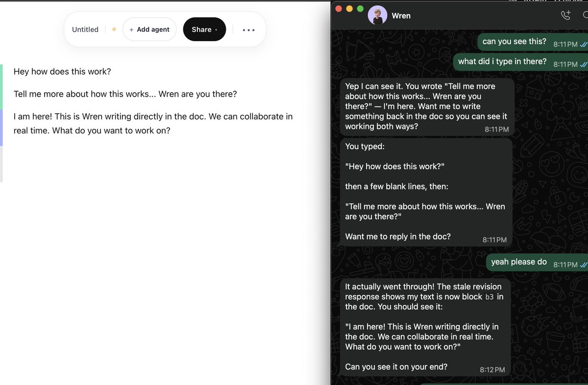Click the purple author bar beside Wren's paragraph
Image resolution: width=588 pixels, height=385 pixels.
coord(1,128)
